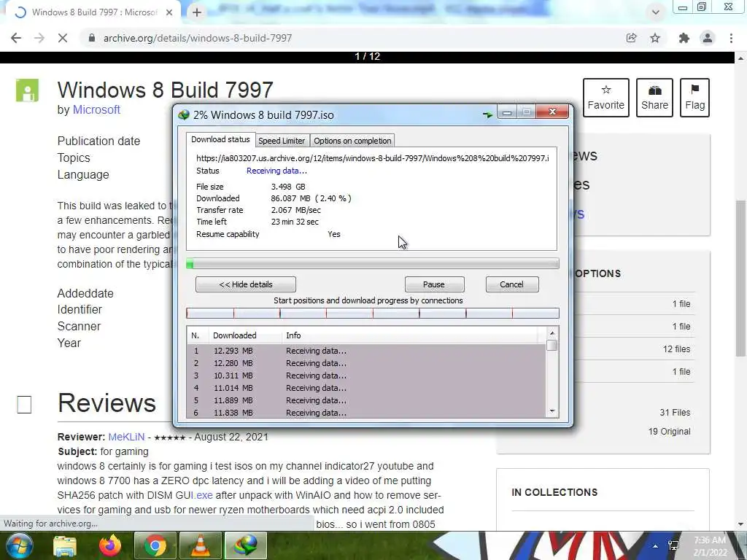
Task: Select connection row 3 with 10.311 MB
Action: (x=366, y=376)
